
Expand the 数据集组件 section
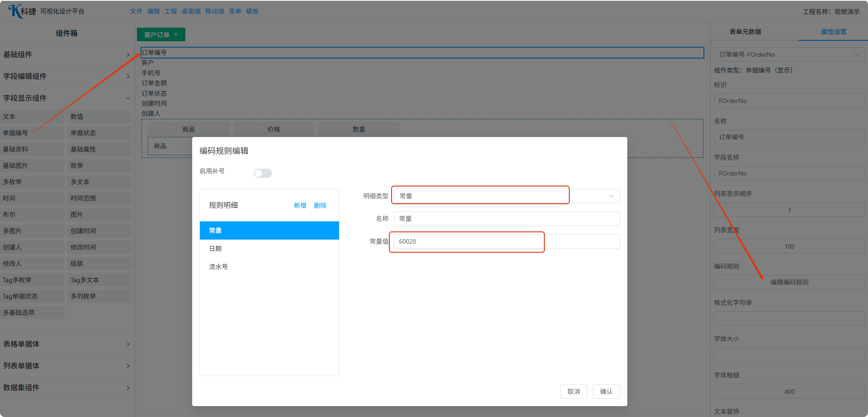[66, 388]
